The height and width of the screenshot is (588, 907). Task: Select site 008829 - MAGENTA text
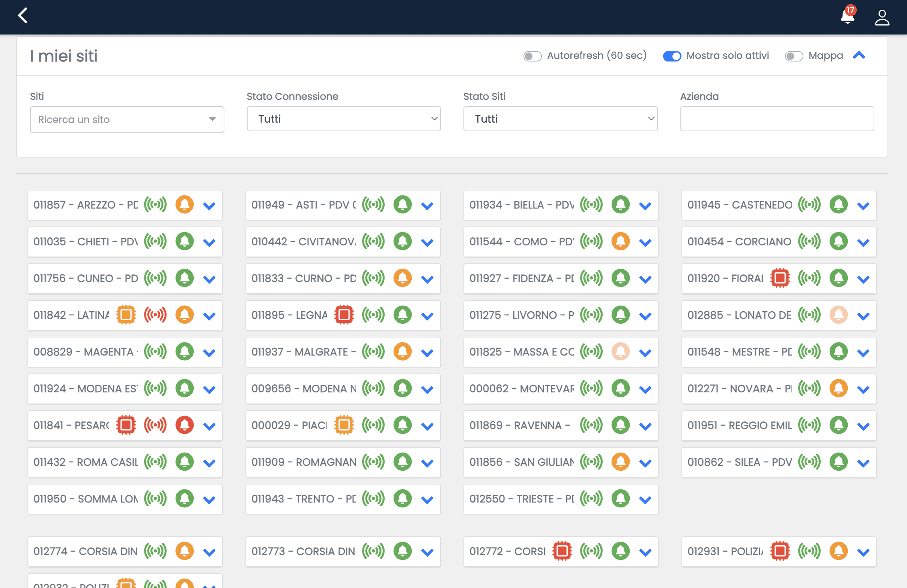click(x=86, y=352)
